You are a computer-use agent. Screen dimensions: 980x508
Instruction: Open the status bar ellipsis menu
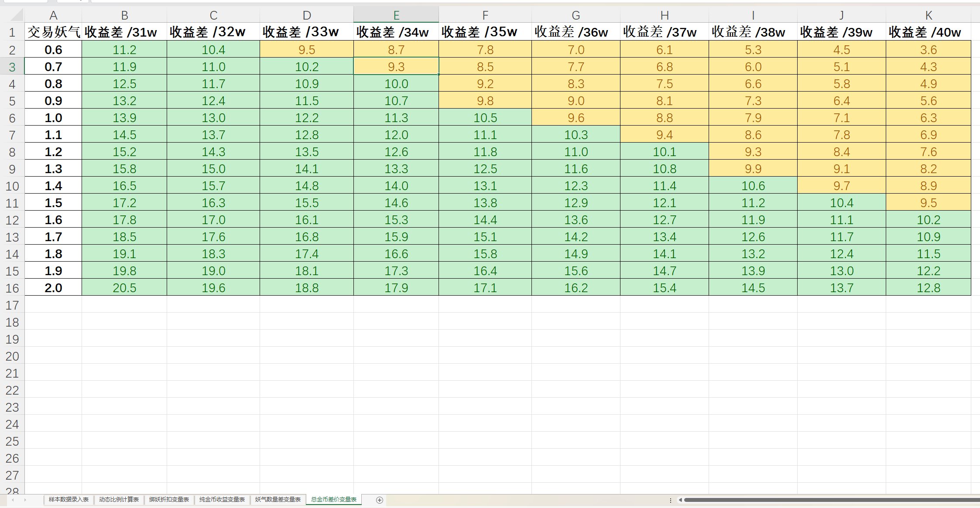pyautogui.click(x=671, y=500)
